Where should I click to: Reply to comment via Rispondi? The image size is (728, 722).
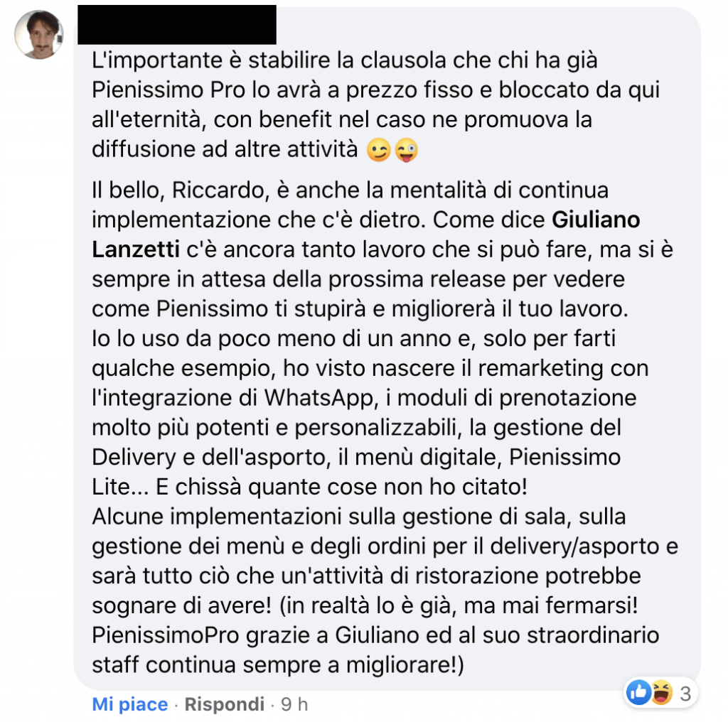point(224,704)
